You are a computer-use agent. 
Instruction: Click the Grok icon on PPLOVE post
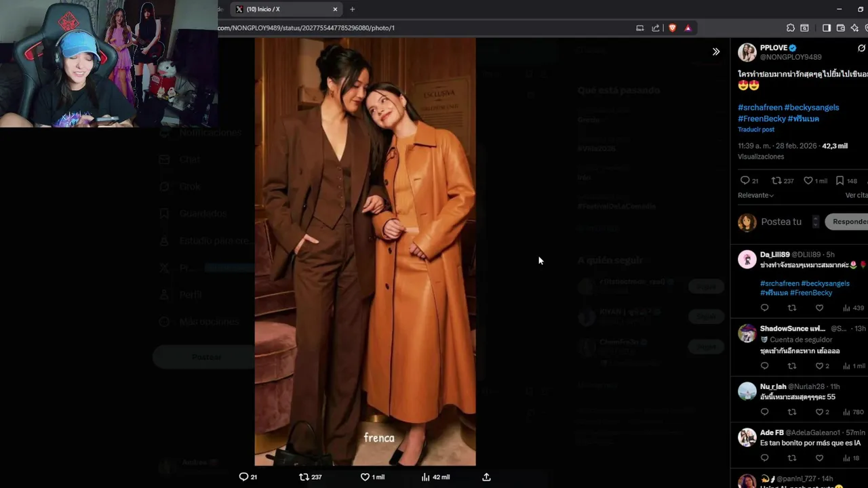pos(861,48)
